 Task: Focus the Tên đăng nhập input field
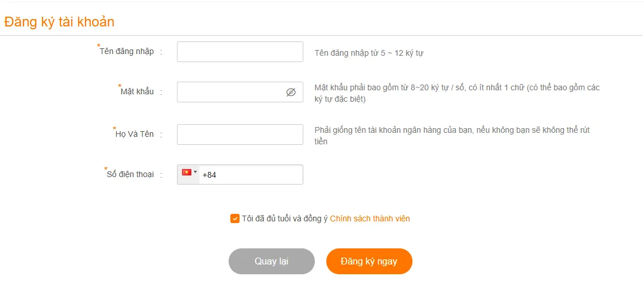240,52
